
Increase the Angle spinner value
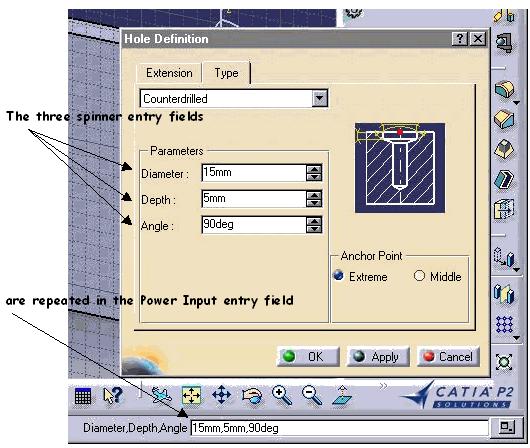click(314, 221)
